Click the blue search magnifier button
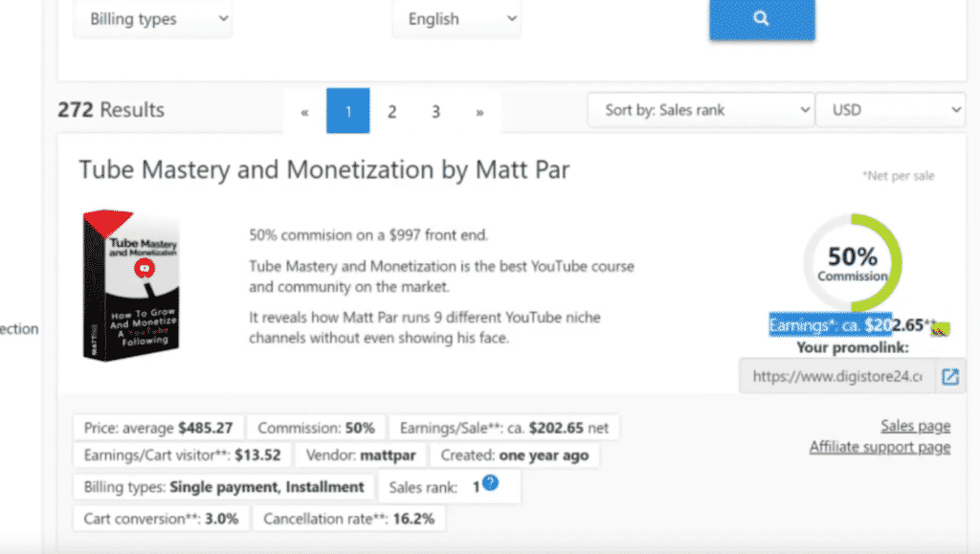This screenshot has height=554, width=980. 761,19
